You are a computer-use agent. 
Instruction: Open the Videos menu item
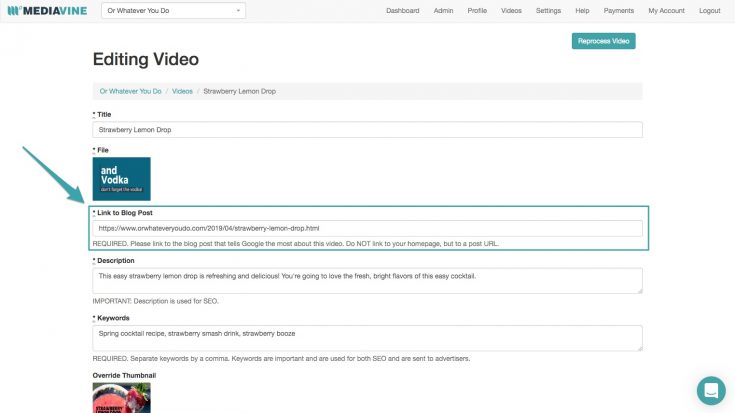511,10
